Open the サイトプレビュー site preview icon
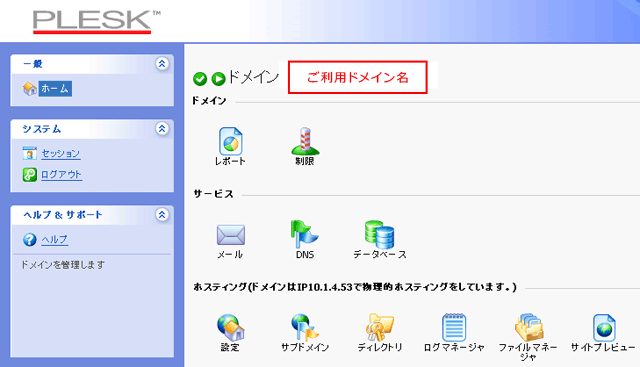 (604, 327)
